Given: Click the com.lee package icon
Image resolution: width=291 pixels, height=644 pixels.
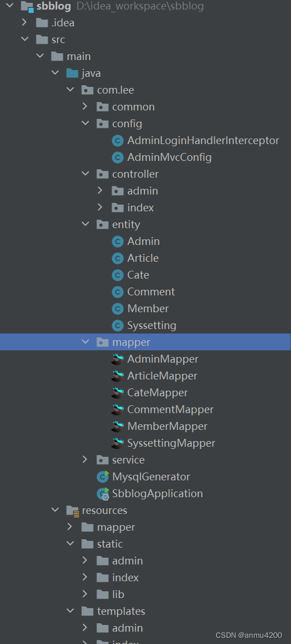Looking at the screenshot, I should tap(87, 90).
